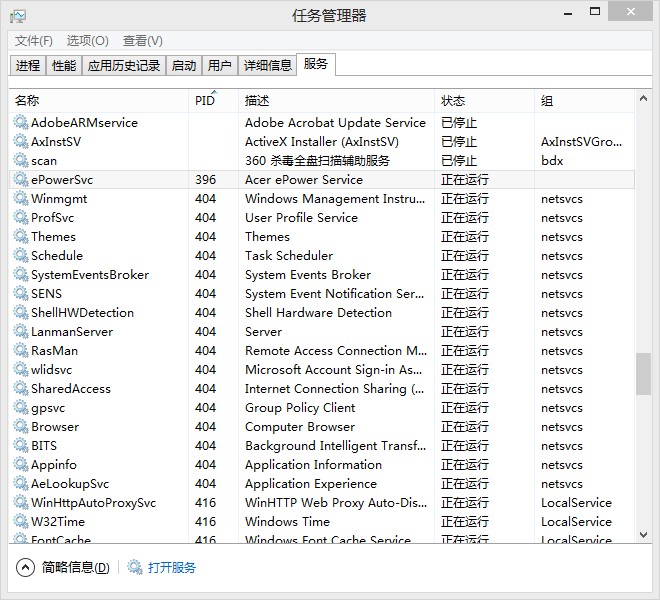This screenshot has height=600, width=660.
Task: Click the BITS service gear icon
Action: click(21, 446)
